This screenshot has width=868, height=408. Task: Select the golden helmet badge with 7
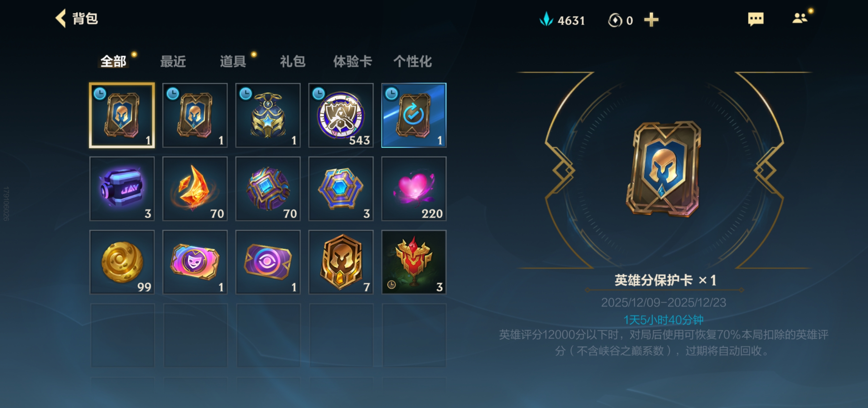(341, 262)
